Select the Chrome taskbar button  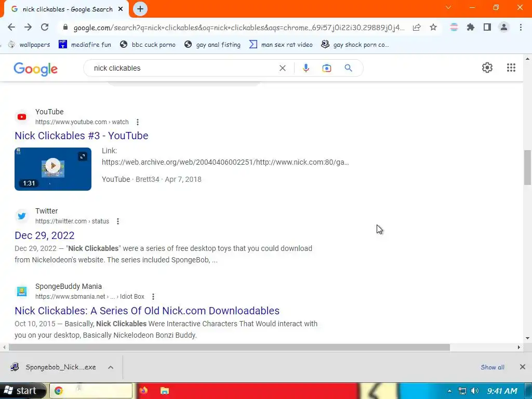pos(91,391)
